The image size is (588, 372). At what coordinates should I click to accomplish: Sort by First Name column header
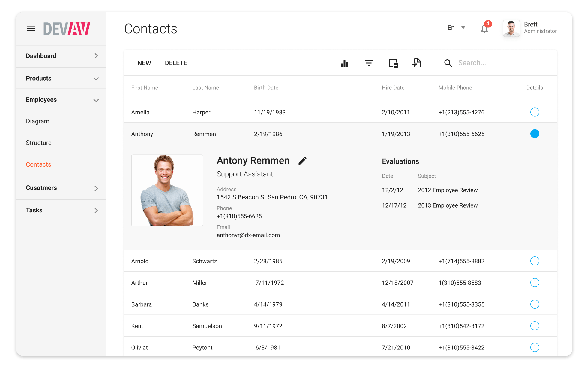[x=145, y=88]
